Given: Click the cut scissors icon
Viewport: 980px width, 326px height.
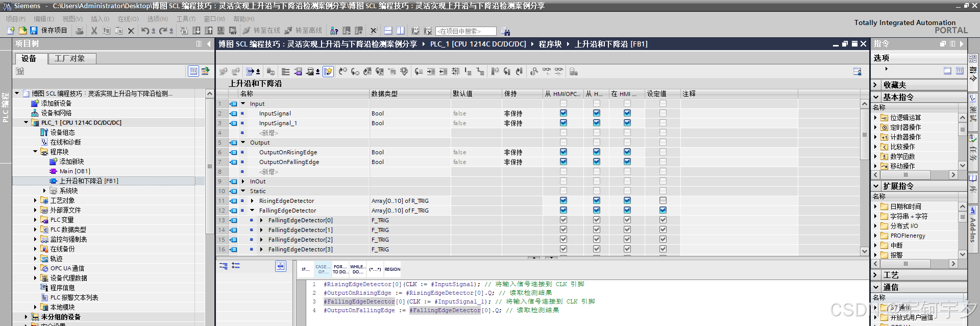Looking at the screenshot, I should [94, 31].
